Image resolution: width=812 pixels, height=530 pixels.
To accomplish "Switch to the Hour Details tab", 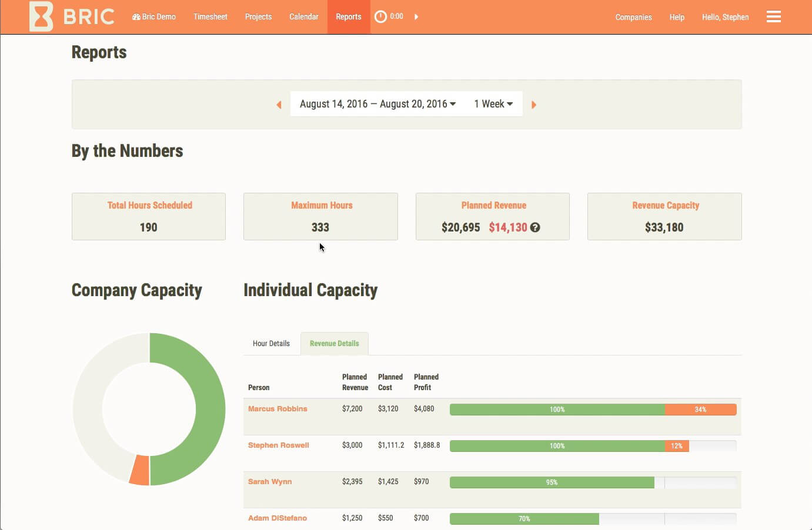I will [x=271, y=343].
